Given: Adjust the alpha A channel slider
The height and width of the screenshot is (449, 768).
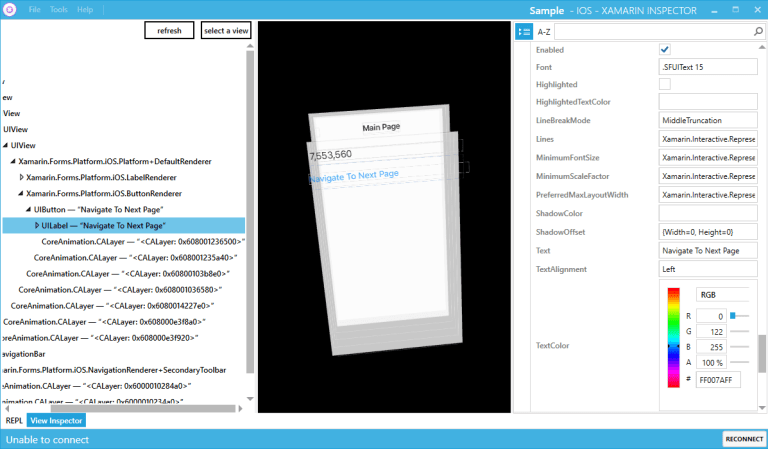Looking at the screenshot, I should [740, 362].
